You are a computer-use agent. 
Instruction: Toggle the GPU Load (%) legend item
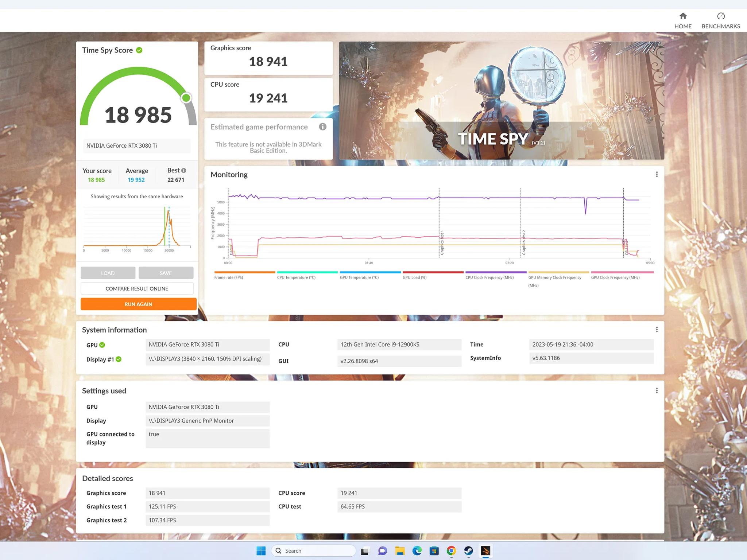pos(433,275)
